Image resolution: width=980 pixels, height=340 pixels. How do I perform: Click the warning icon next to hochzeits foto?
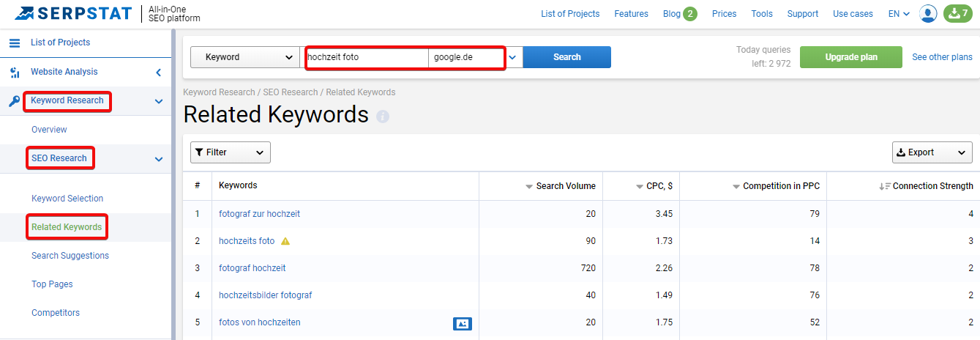[x=285, y=241]
